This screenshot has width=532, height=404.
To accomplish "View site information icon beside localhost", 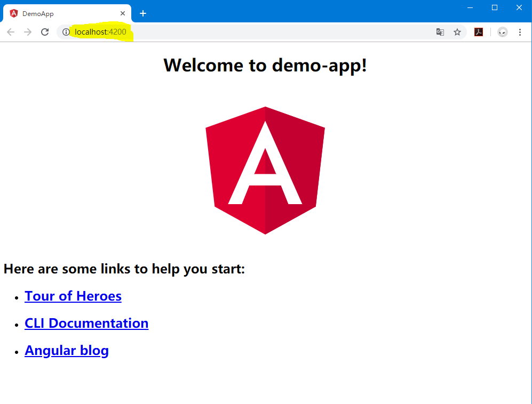I will (x=66, y=32).
